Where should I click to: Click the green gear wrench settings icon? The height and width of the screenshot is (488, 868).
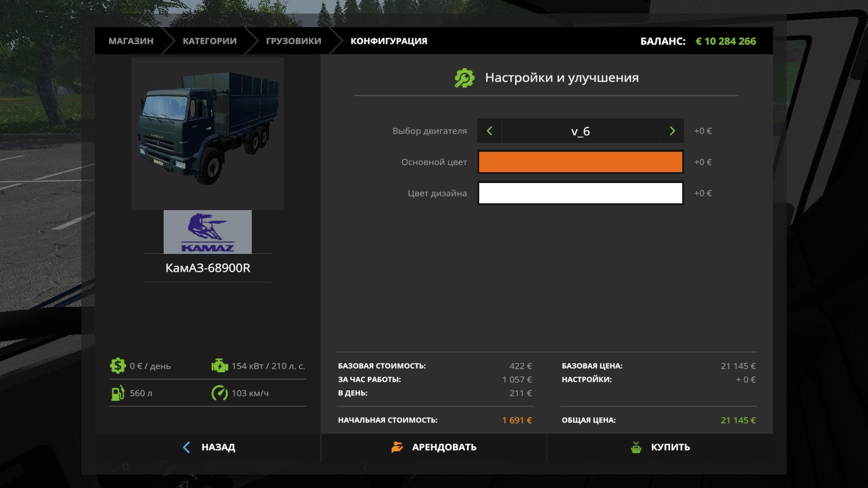(464, 78)
